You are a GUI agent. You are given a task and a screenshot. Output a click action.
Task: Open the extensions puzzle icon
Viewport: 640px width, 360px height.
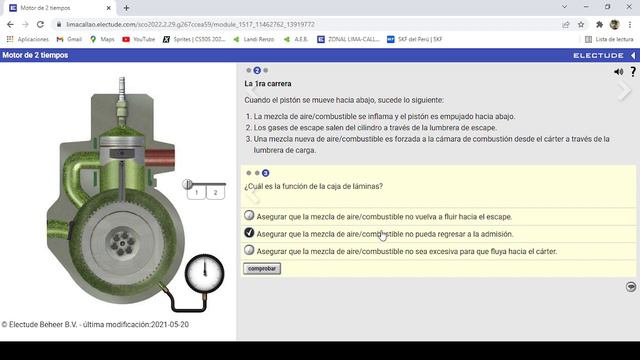(x=599, y=24)
